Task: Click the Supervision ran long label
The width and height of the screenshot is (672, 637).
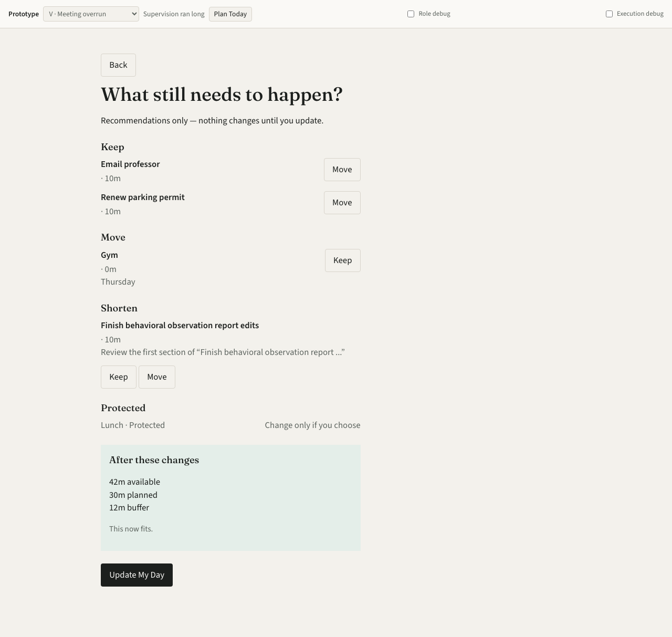Action: pyautogui.click(x=174, y=14)
